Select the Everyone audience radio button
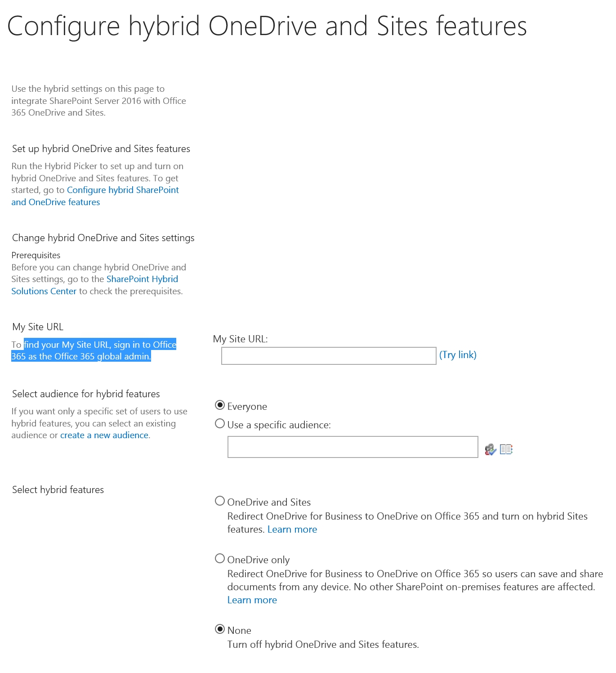The width and height of the screenshot is (616, 673). (x=220, y=405)
